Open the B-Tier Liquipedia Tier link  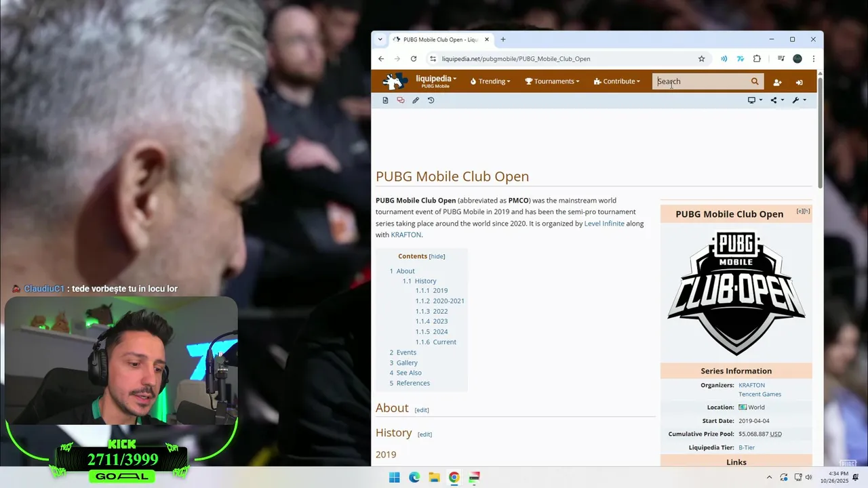point(747,448)
